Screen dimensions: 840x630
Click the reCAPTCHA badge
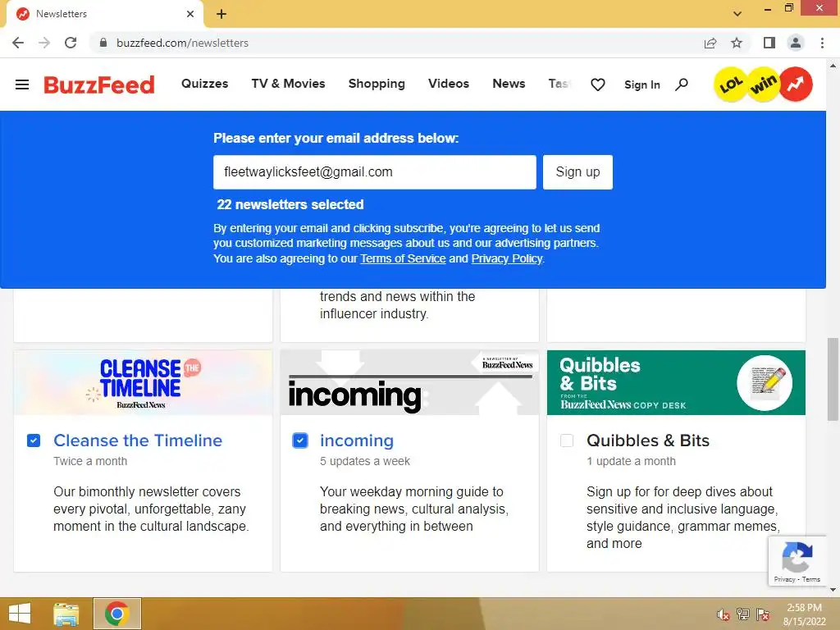797,561
